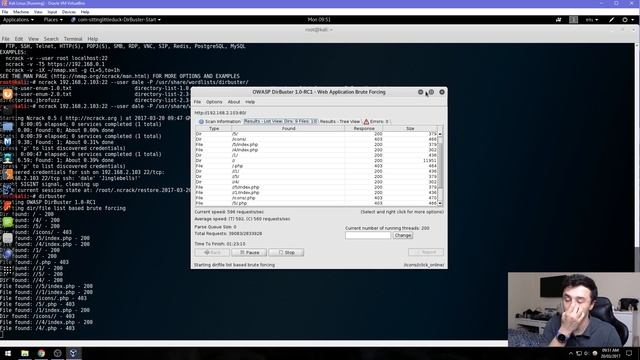
Task: Show all applications grid icon in dock
Action: pos(7,270)
